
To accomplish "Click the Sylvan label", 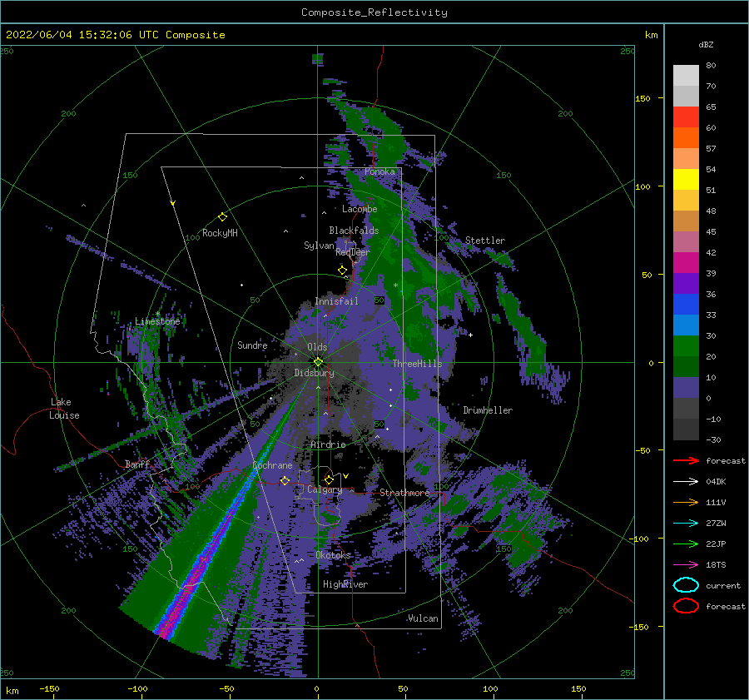I will tap(319, 246).
